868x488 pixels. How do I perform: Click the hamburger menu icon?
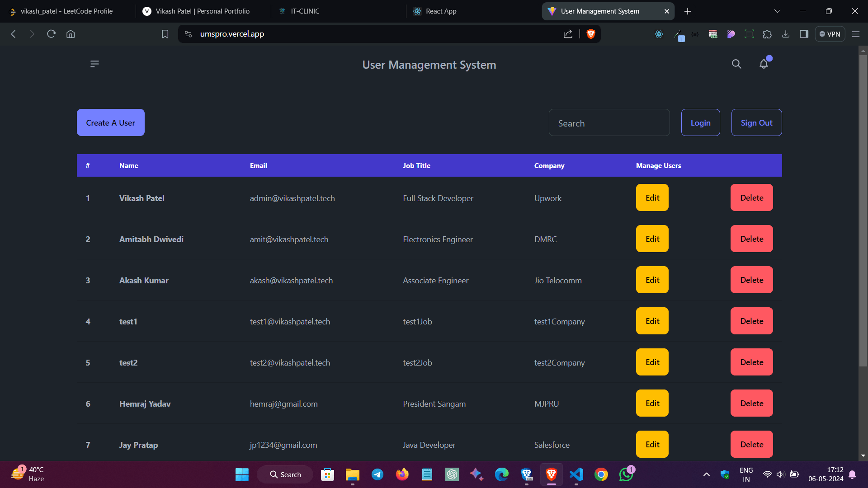pos(95,63)
